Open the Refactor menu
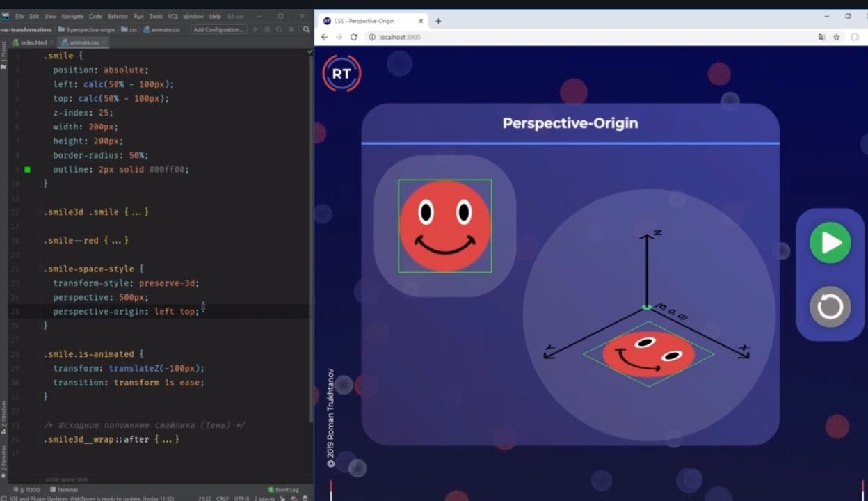The height and width of the screenshot is (501, 868). click(x=118, y=16)
